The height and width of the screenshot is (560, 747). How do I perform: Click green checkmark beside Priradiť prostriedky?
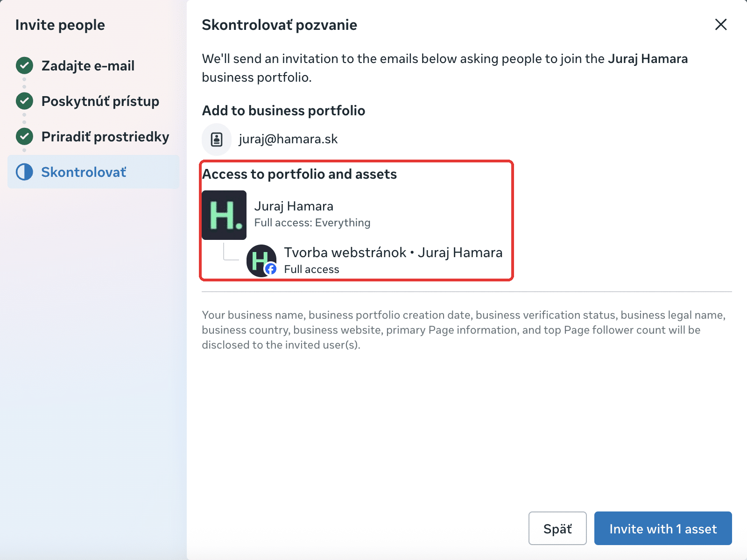point(24,136)
